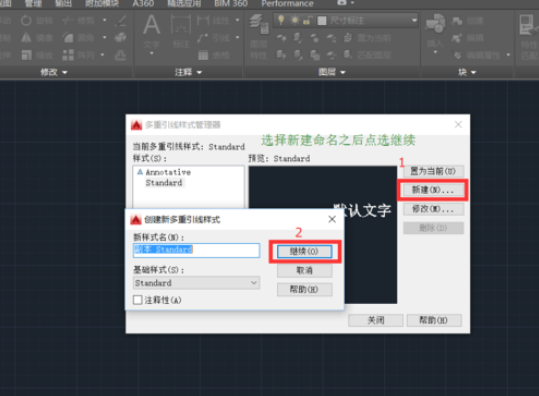Select the Scale (缩放) tool icon

pos(26,55)
